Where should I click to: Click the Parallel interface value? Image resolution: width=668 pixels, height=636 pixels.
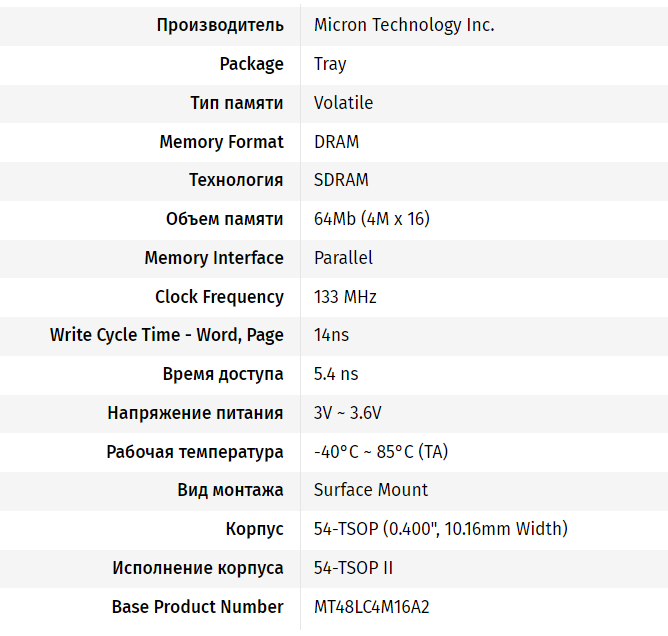tap(343, 258)
